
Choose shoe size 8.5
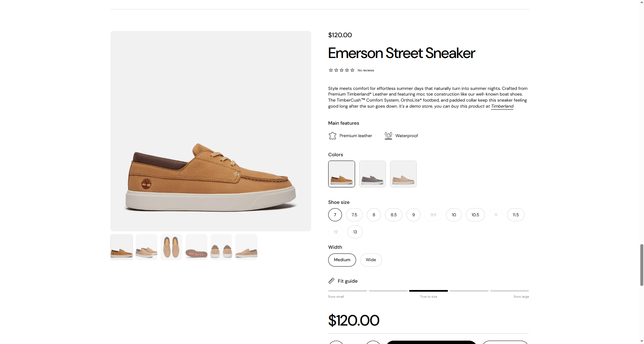coord(393,215)
